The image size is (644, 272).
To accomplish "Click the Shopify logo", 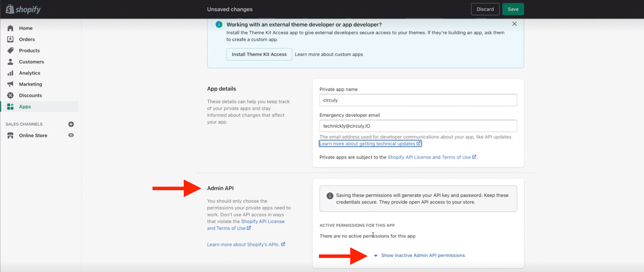I will point(23,9).
